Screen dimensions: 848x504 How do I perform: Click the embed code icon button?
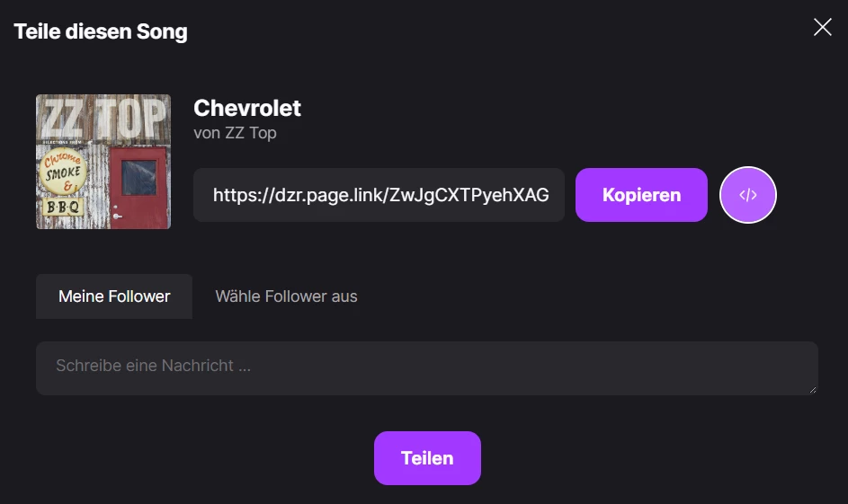(x=747, y=195)
